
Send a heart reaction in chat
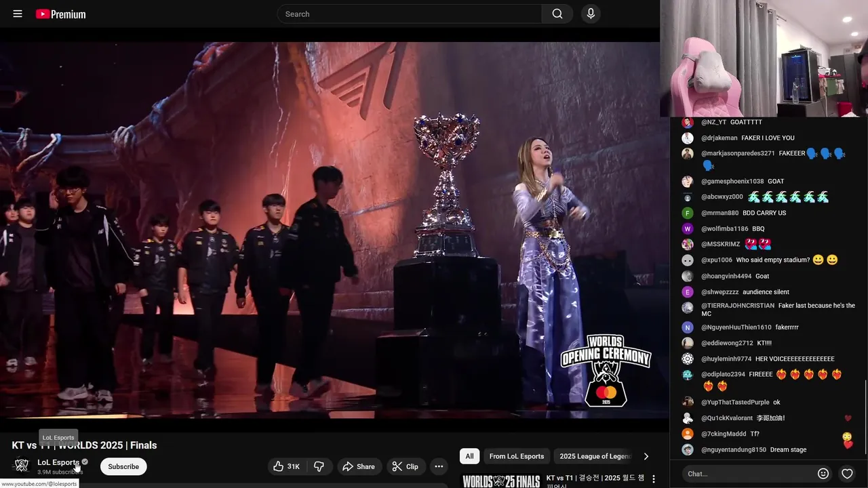coord(847,474)
